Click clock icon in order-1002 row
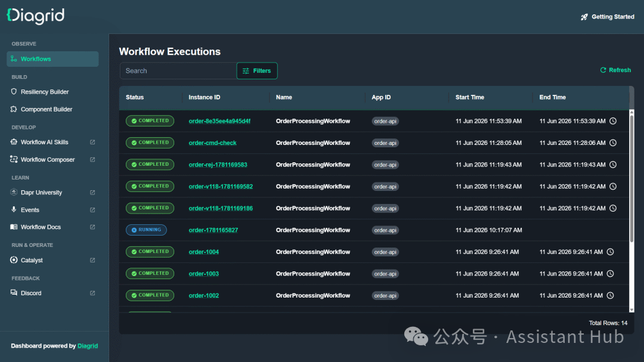Viewport: 644px width, 362px height. 611,295
